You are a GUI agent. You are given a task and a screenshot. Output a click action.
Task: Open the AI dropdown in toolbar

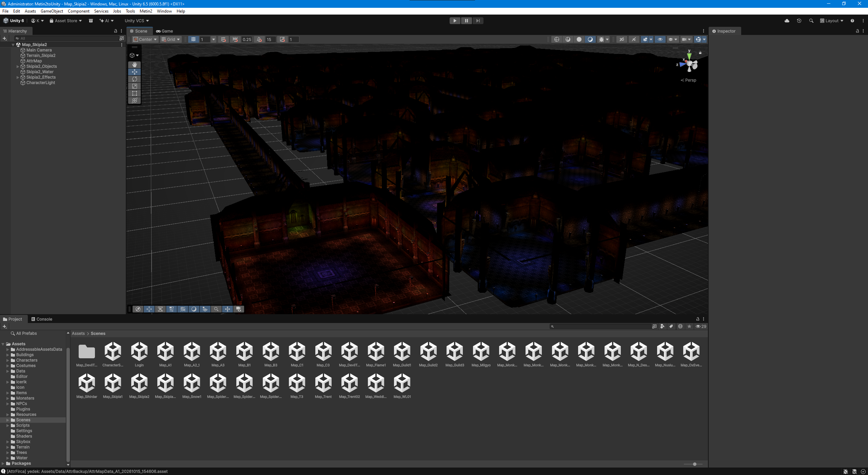click(106, 21)
